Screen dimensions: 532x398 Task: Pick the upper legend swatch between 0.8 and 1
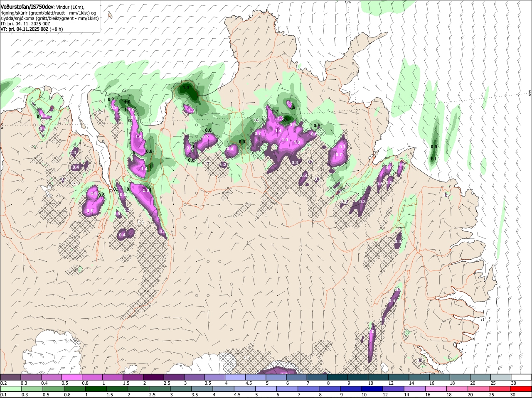pos(92,377)
